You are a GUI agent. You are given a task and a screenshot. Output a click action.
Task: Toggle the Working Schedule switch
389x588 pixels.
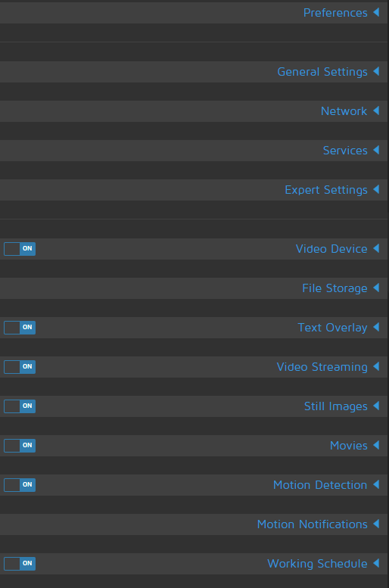(x=20, y=564)
